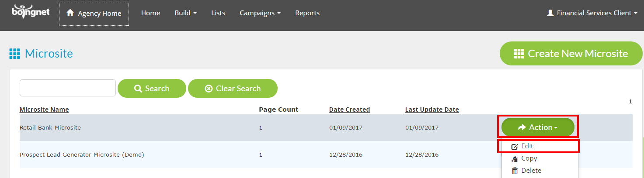The image size is (644, 178).
Task: Click the user icon beside Financial Services Client
Action: [x=550, y=13]
